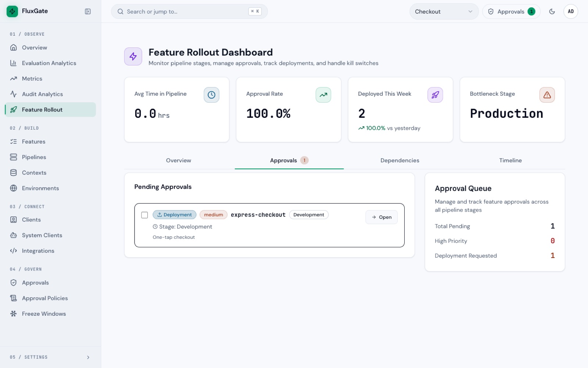Click the FluxGate logo icon

[12, 11]
